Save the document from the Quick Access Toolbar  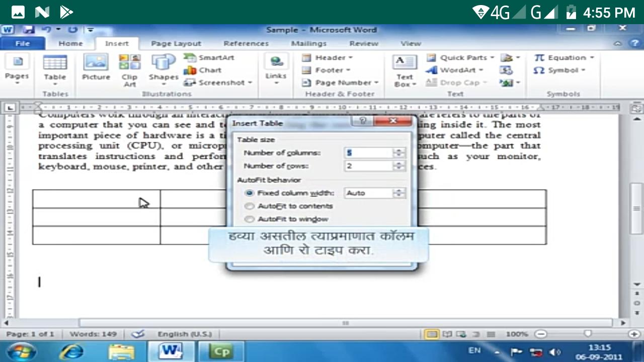[28, 30]
